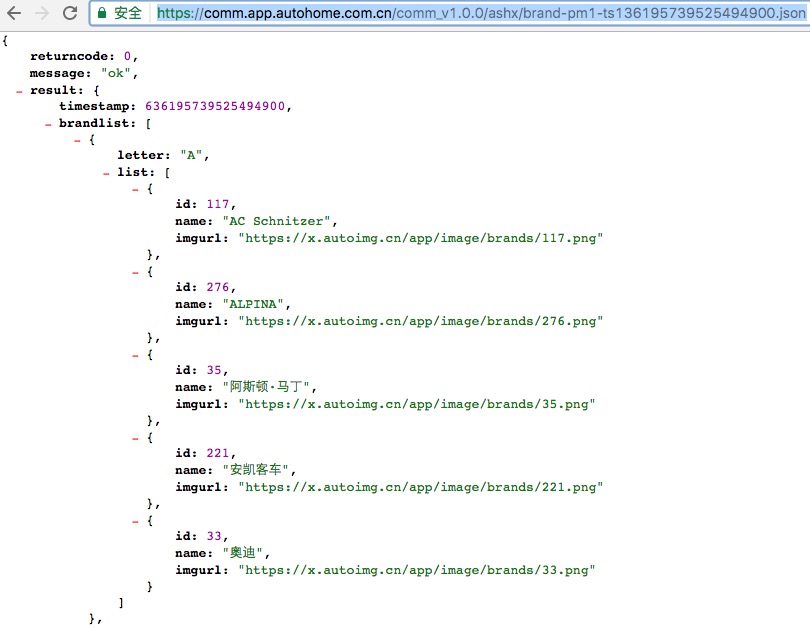Click the id value 276
Screen dimensions: 810x629
[217, 287]
